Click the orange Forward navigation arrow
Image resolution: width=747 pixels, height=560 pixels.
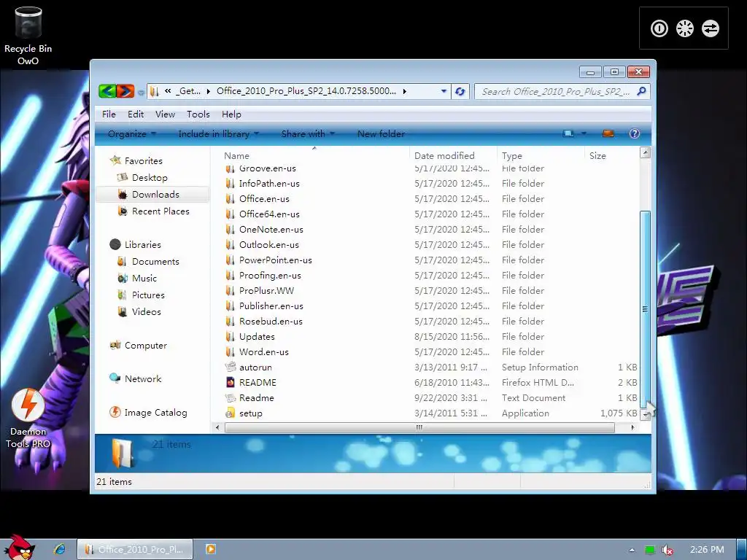(x=125, y=91)
